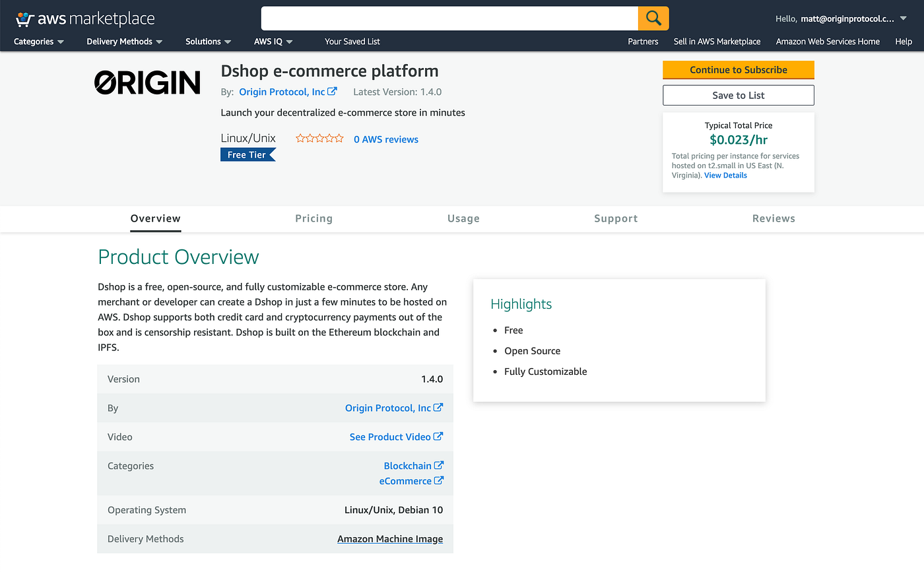Open Origin Protocol, Inc link under product title
The width and height of the screenshot is (924, 572).
282,92
